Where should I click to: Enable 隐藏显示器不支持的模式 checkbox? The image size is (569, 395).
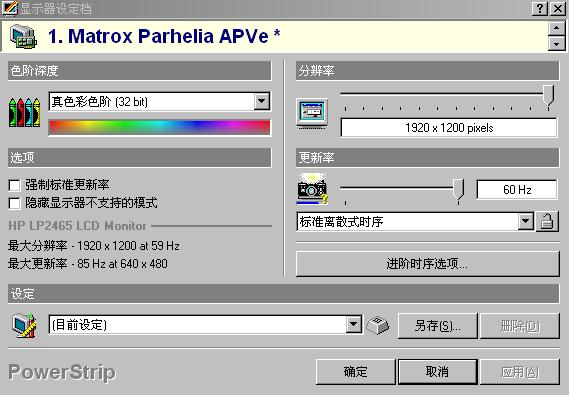click(x=15, y=203)
